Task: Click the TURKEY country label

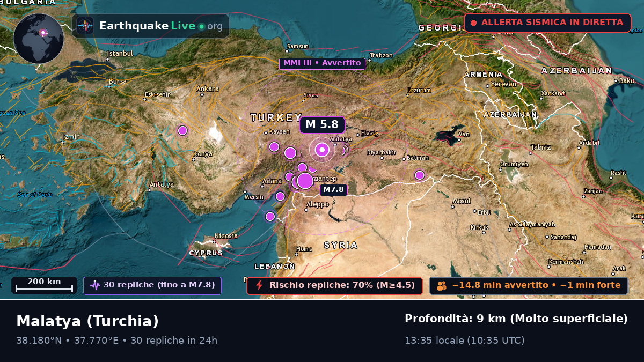Action: click(276, 117)
